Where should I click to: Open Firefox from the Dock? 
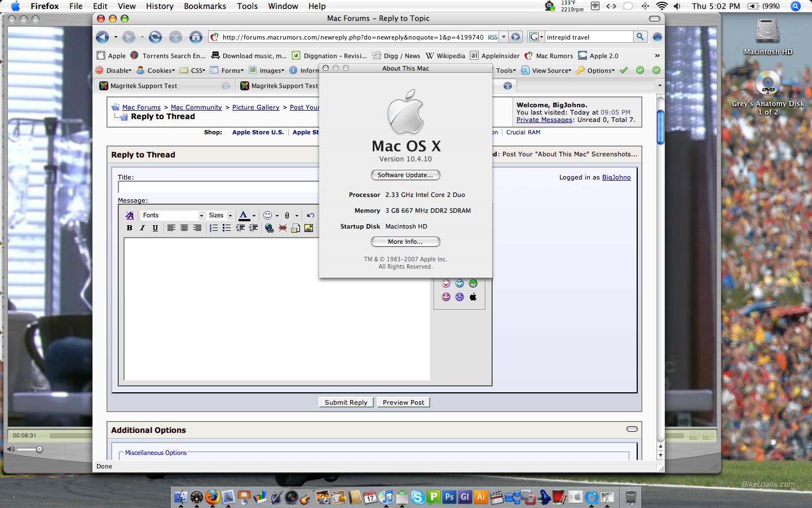[x=212, y=497]
